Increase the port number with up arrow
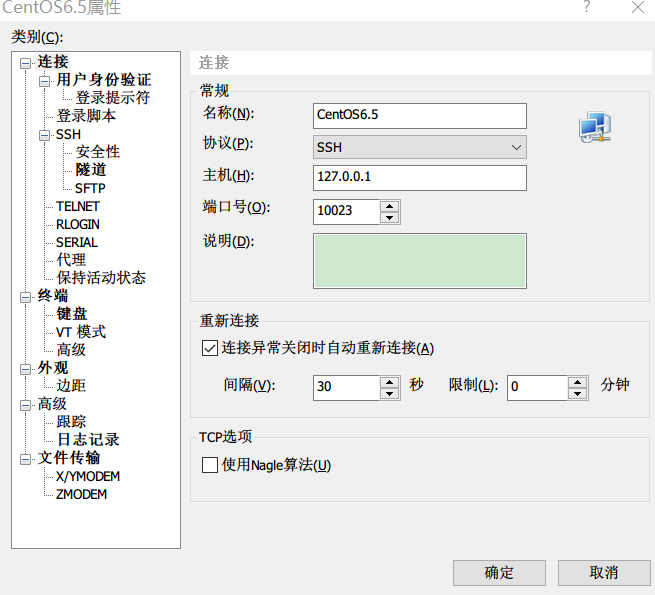Screen dimensions: 655x595 (390, 206)
